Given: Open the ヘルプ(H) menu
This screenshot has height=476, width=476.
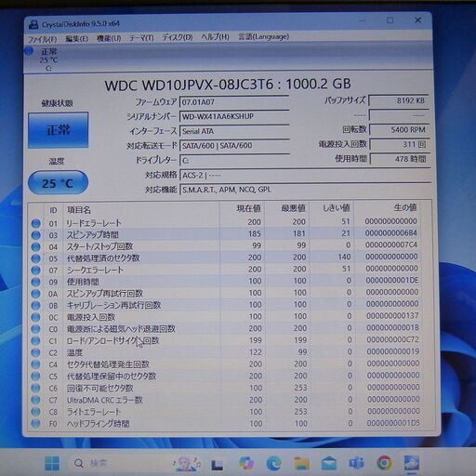Looking at the screenshot, I should click(x=215, y=37).
